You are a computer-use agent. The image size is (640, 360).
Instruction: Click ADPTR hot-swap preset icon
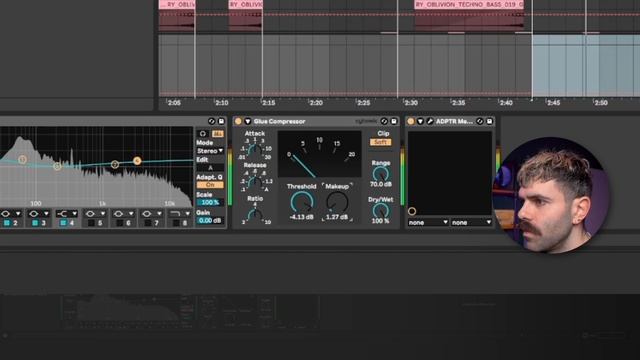tap(480, 121)
